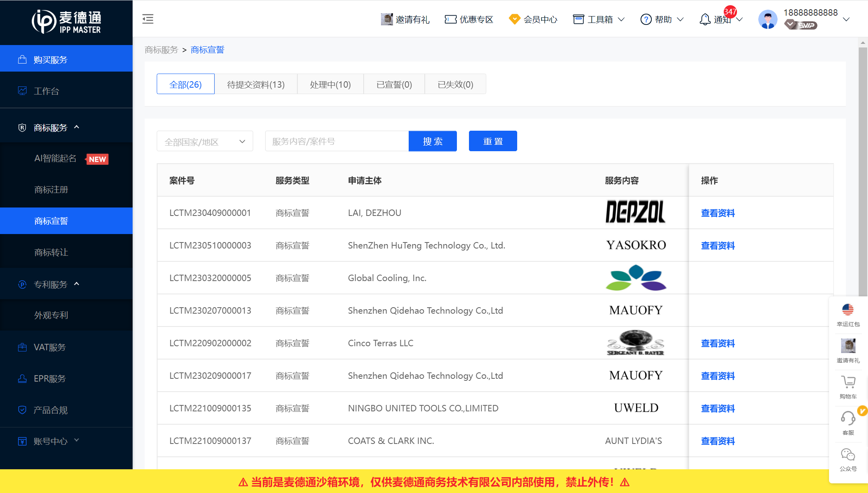Select 商标宣誓 sidebar item
This screenshot has width=868, height=493.
coord(66,221)
